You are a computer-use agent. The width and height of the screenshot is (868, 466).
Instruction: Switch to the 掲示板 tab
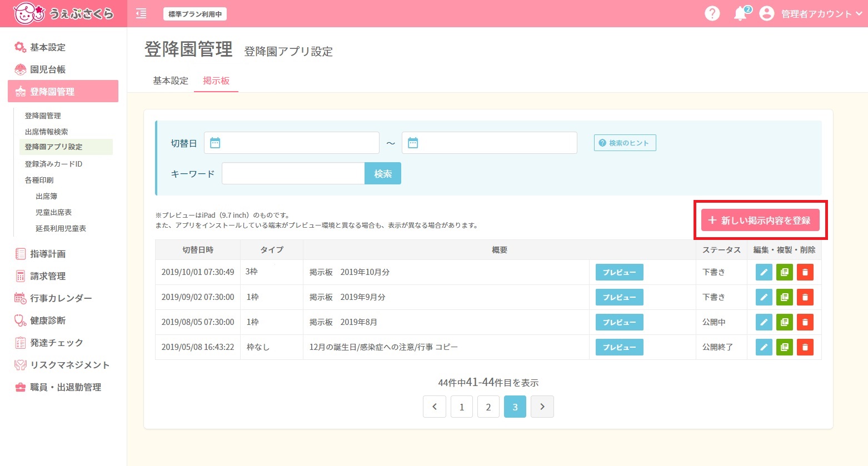[x=216, y=81]
